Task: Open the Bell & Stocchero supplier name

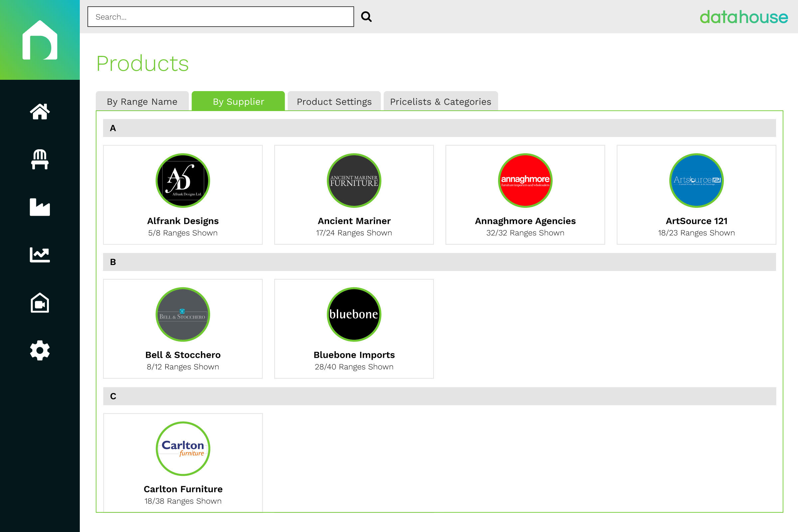Action: pos(183,355)
